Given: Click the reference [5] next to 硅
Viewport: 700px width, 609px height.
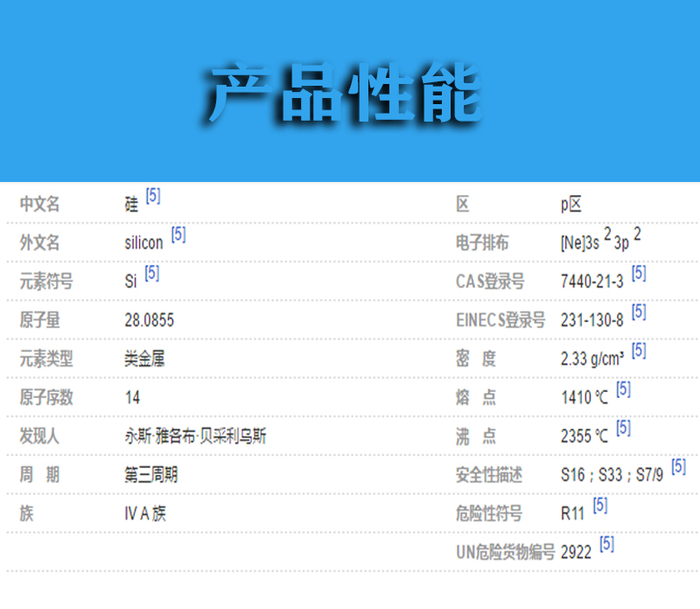Looking at the screenshot, I should tap(153, 197).
